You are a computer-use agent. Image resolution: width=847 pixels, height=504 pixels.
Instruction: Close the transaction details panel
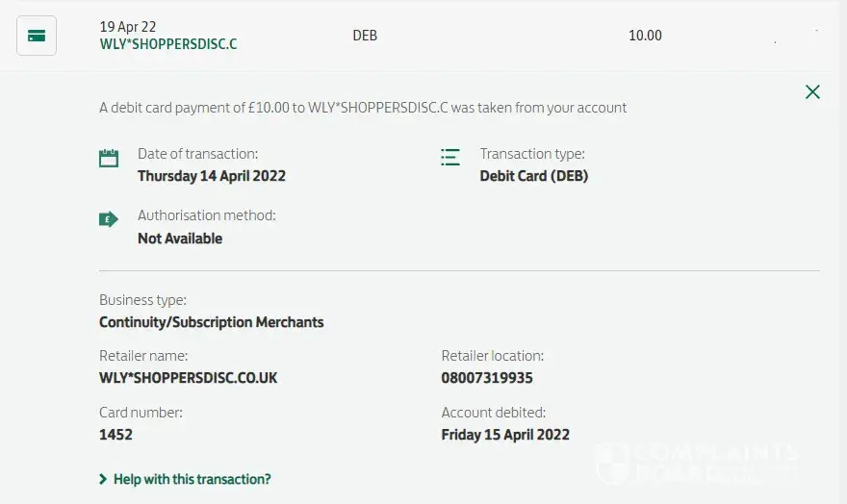[x=812, y=92]
